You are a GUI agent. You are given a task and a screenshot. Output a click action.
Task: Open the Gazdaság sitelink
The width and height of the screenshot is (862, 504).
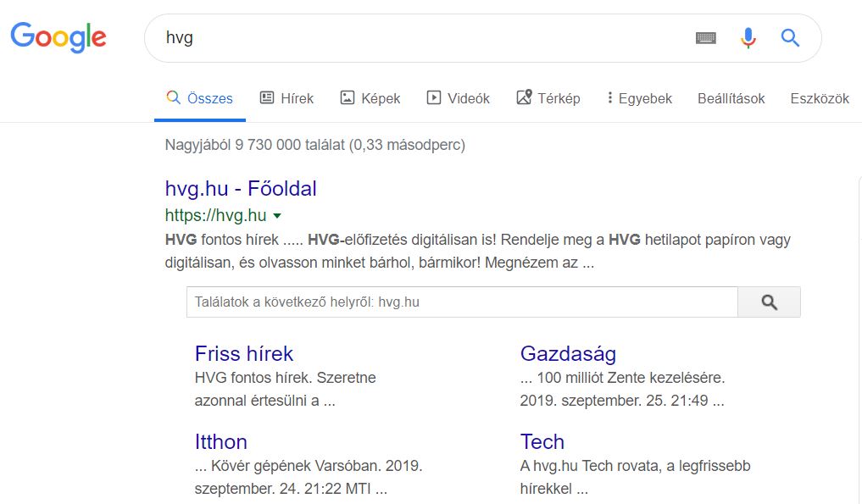(568, 353)
